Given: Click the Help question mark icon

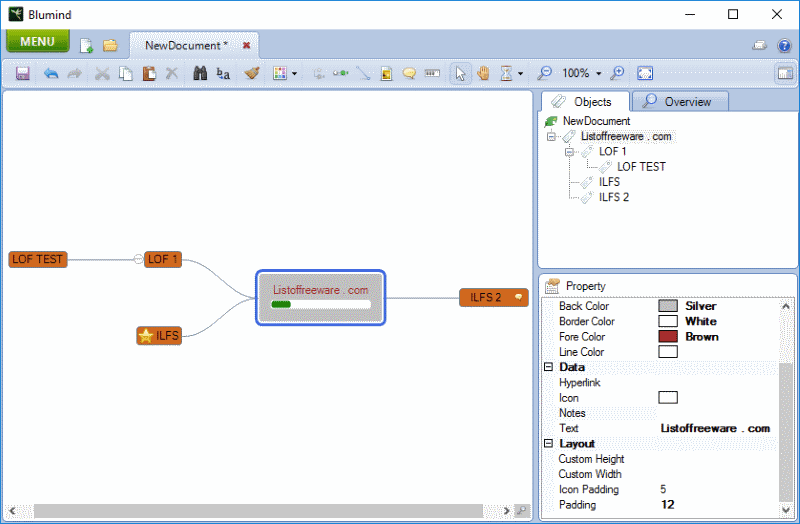Looking at the screenshot, I should (784, 46).
